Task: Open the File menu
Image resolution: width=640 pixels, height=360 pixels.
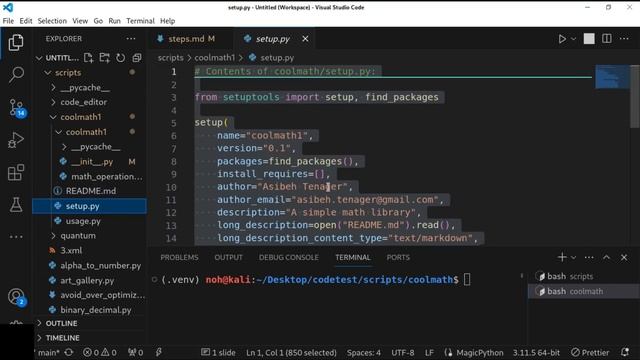Action: [x=8, y=21]
